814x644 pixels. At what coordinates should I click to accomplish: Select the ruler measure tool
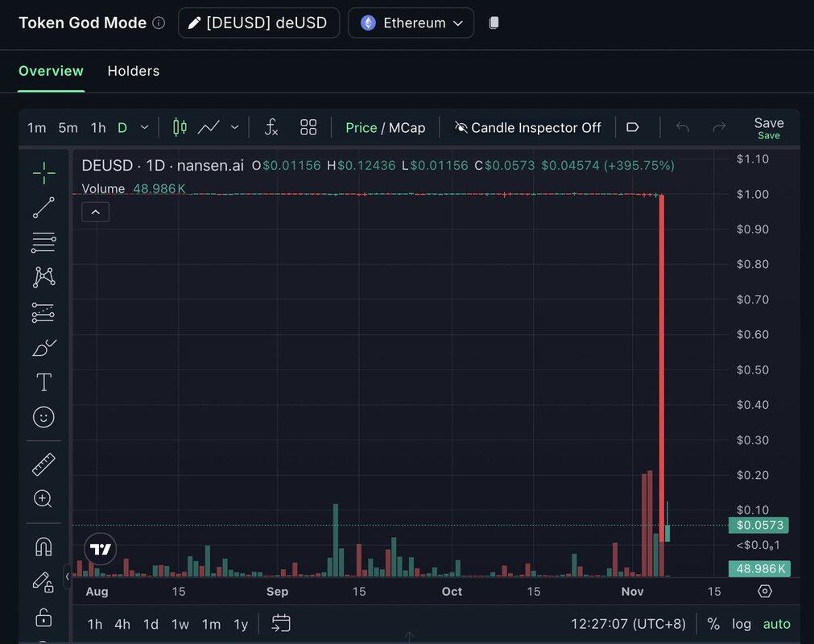43,464
